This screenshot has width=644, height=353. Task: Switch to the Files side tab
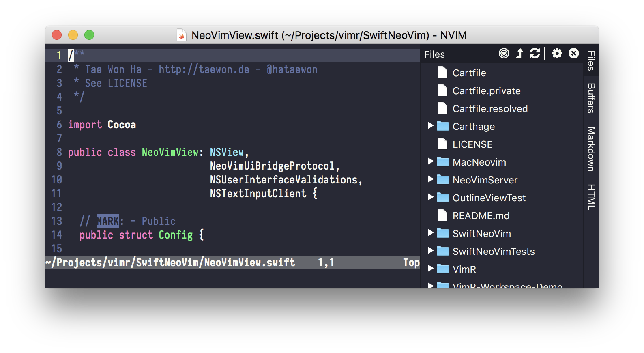tap(591, 60)
